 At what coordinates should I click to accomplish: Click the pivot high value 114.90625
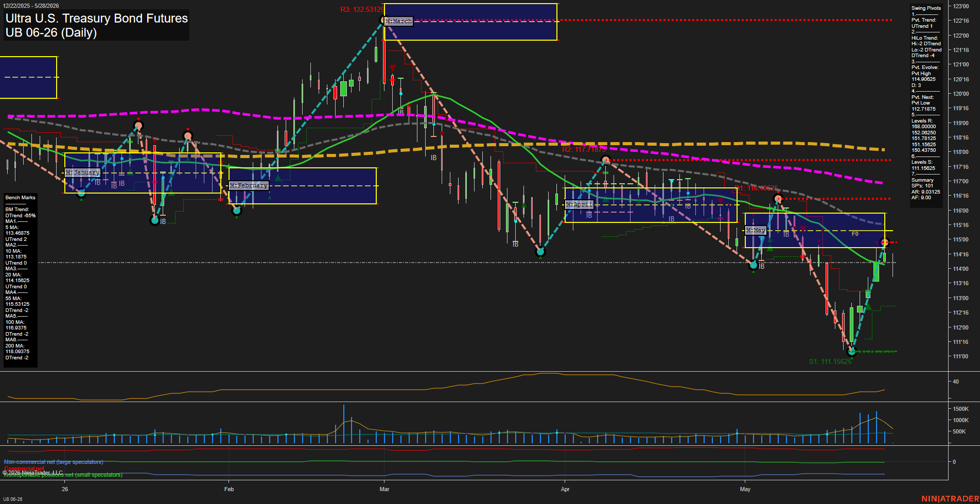[x=923, y=79]
